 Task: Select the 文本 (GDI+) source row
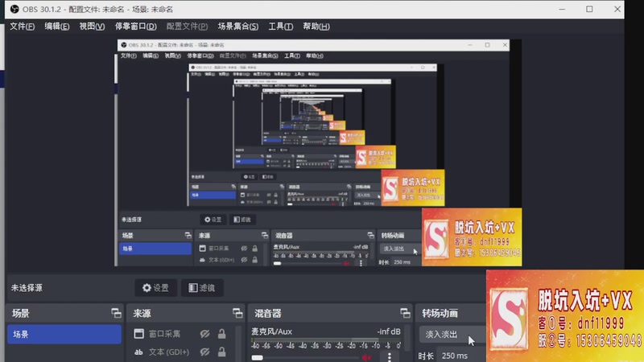[181, 352]
